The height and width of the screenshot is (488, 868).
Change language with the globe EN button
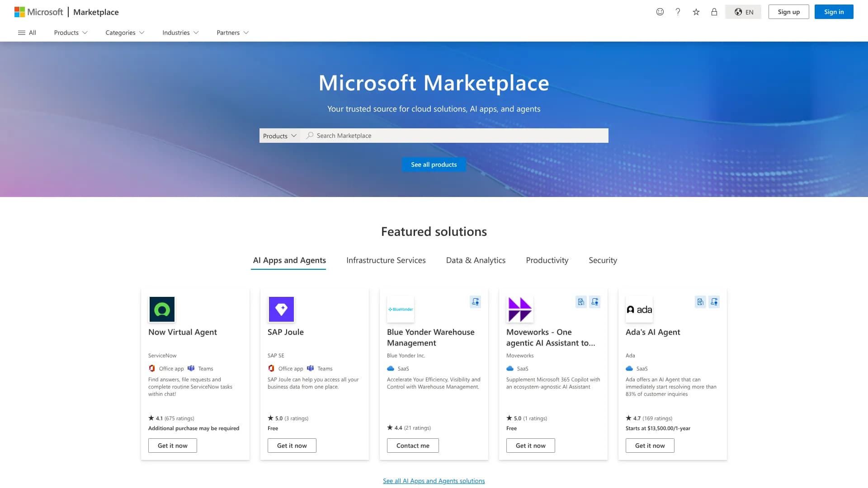pos(743,12)
